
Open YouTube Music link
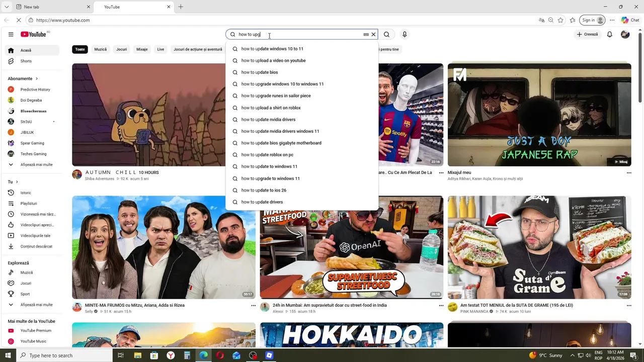coord(32,341)
